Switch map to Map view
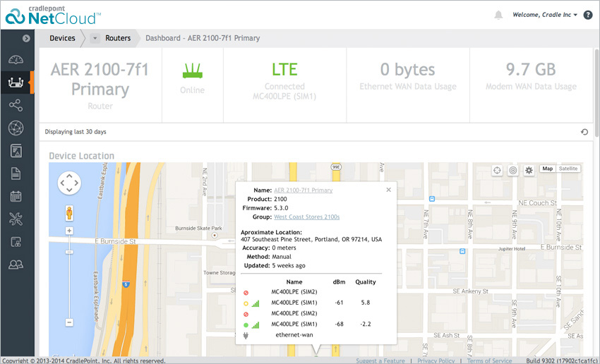 pyautogui.click(x=547, y=169)
